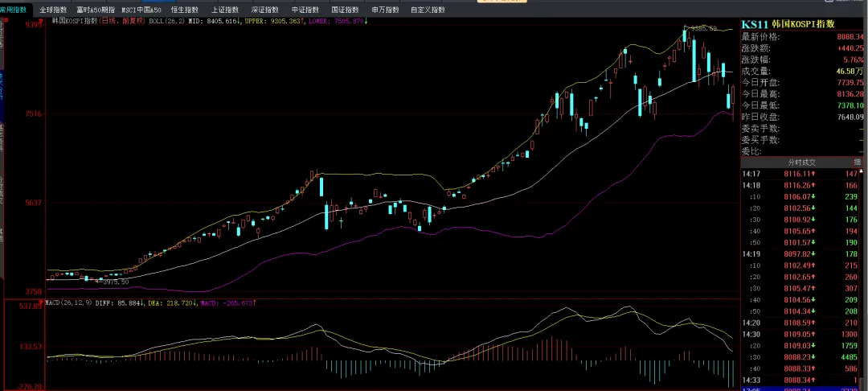This screenshot has height=391, width=868.
Task: Switch to the 自定义指数 tab
Action: point(428,10)
